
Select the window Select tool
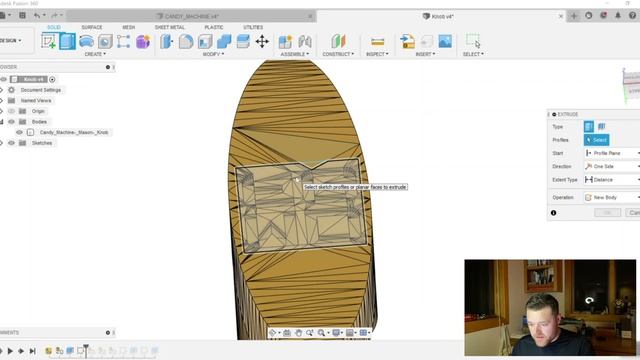pos(473,41)
